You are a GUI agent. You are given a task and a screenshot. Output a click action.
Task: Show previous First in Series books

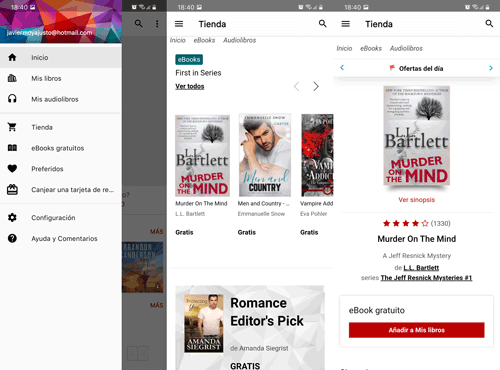coord(296,86)
